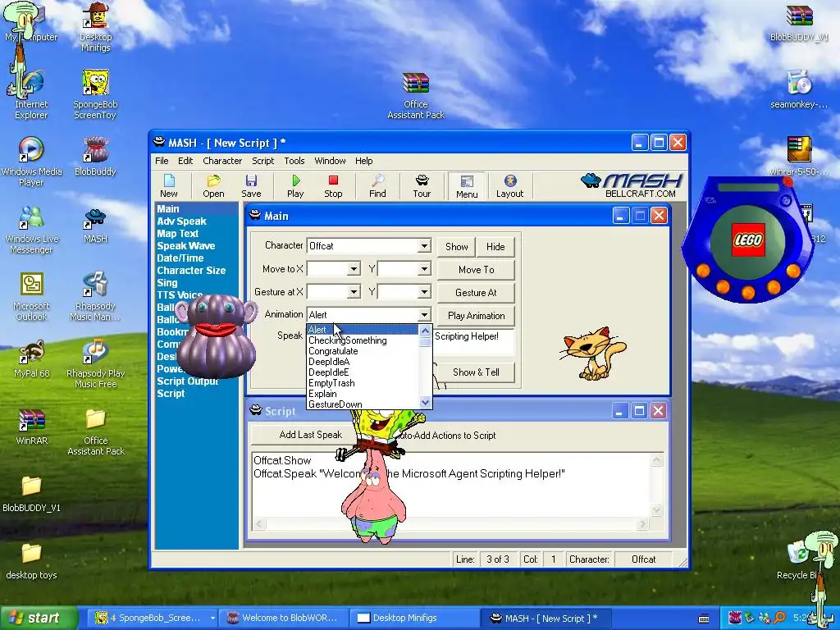This screenshot has height=630, width=840.
Task: Choose EmptyTrash from the animation list
Action: (363, 383)
